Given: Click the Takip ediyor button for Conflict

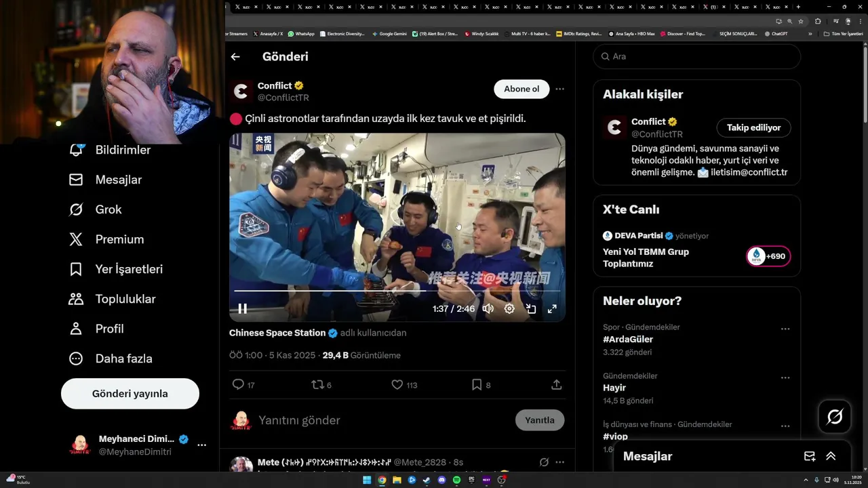Looking at the screenshot, I should [x=754, y=127].
